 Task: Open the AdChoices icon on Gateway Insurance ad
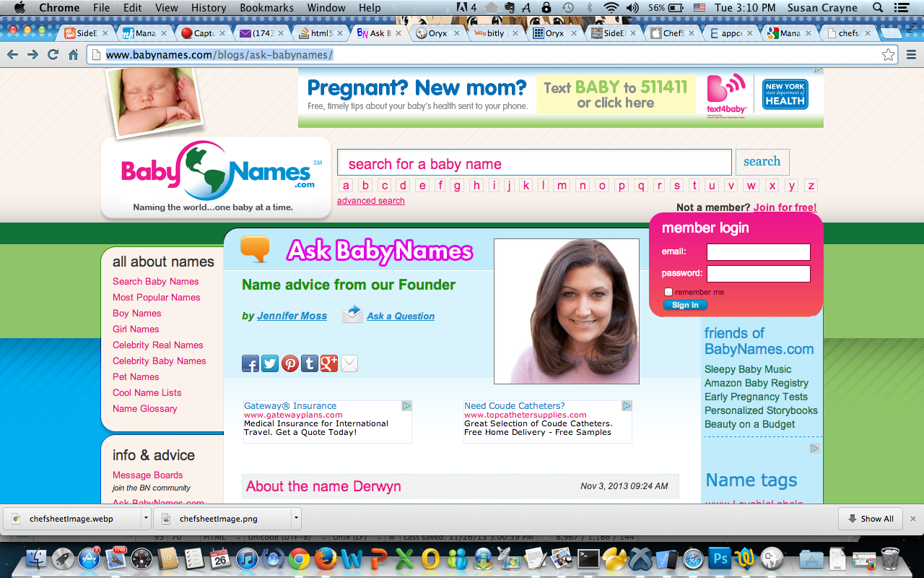(x=406, y=406)
